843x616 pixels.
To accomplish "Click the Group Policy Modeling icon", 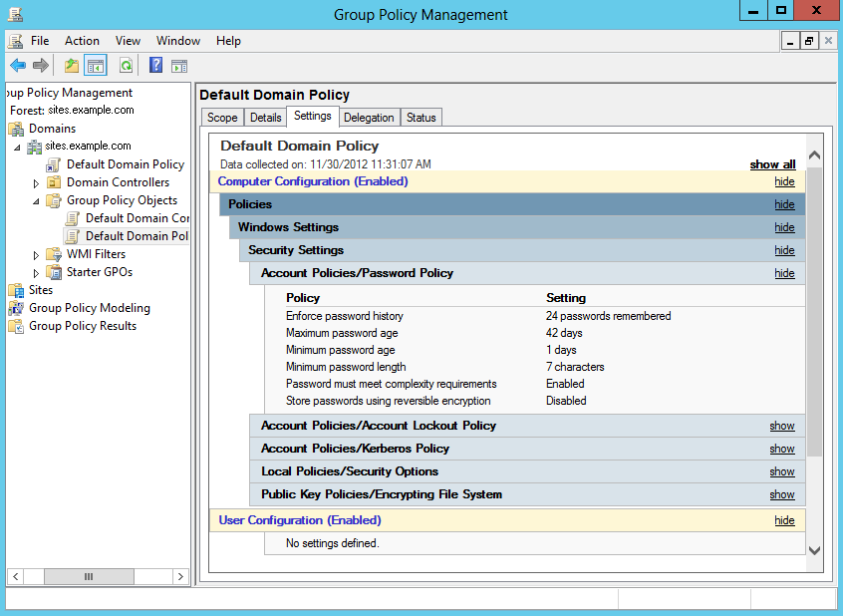I will pyautogui.click(x=16, y=308).
